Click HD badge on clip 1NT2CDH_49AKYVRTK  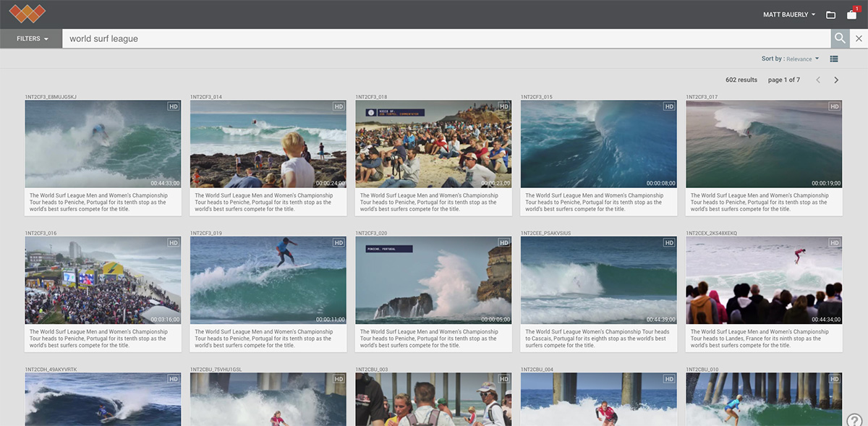point(173,379)
